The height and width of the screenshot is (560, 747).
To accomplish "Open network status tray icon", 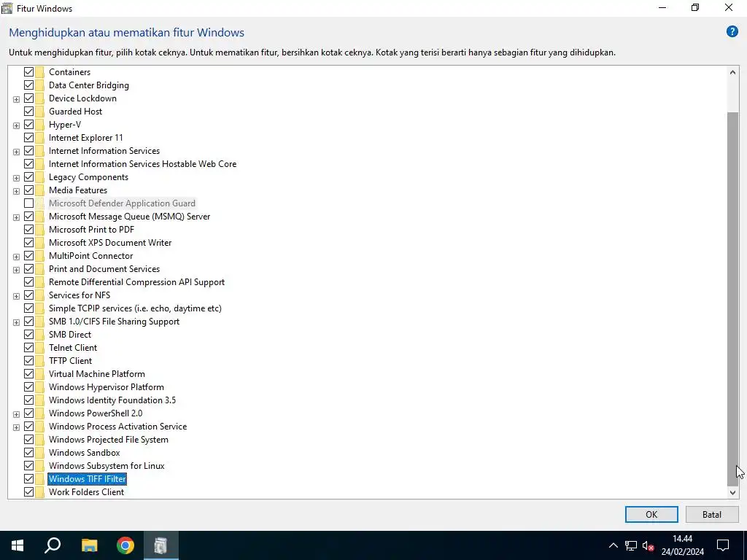I will [x=631, y=545].
